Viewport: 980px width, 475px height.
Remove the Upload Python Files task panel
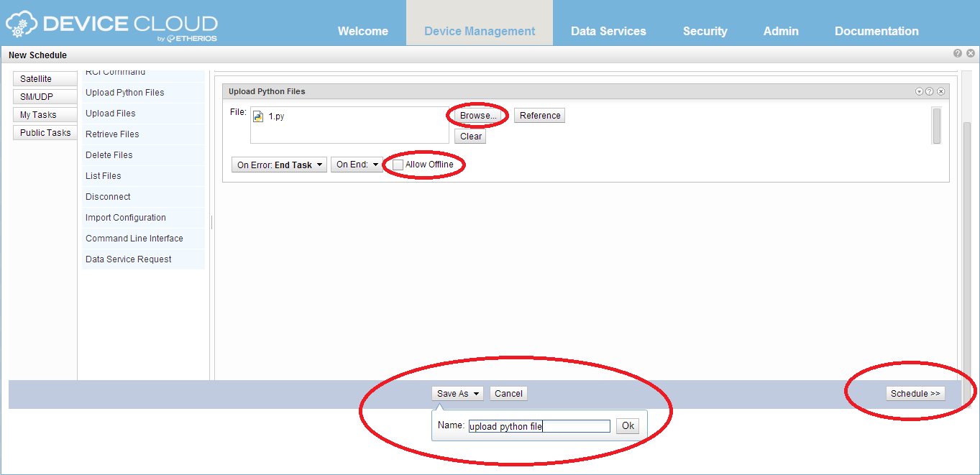(940, 92)
